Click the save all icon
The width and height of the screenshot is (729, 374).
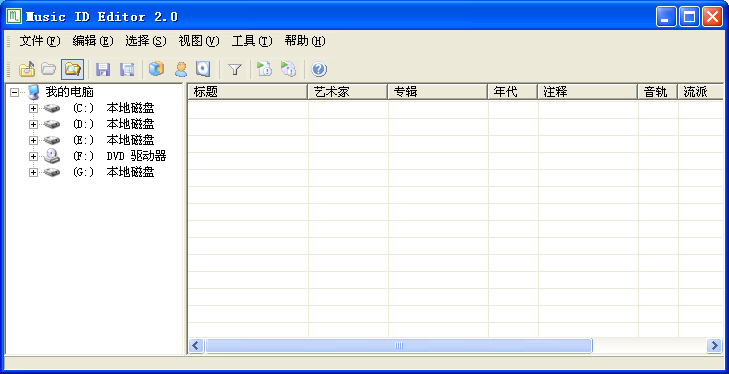pos(127,69)
